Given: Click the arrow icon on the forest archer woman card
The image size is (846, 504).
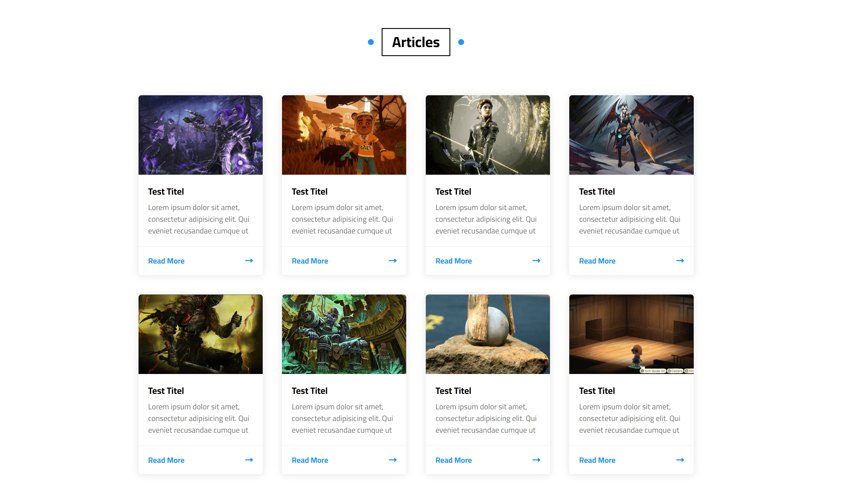Looking at the screenshot, I should (536, 261).
